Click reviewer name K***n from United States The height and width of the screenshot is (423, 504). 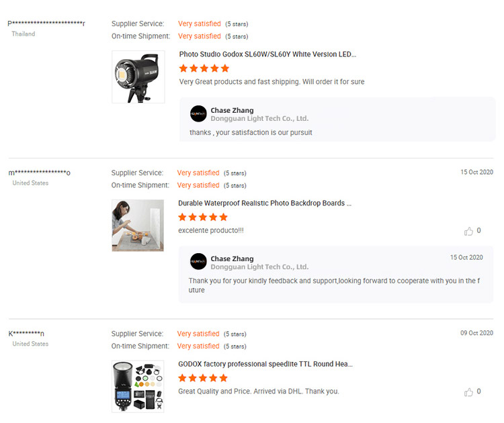pos(27,334)
